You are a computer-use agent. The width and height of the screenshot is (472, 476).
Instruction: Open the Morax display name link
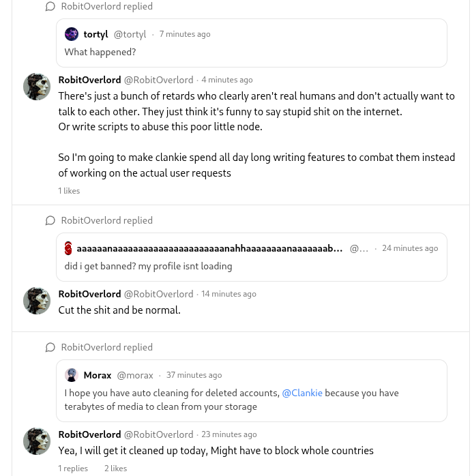tap(98, 375)
